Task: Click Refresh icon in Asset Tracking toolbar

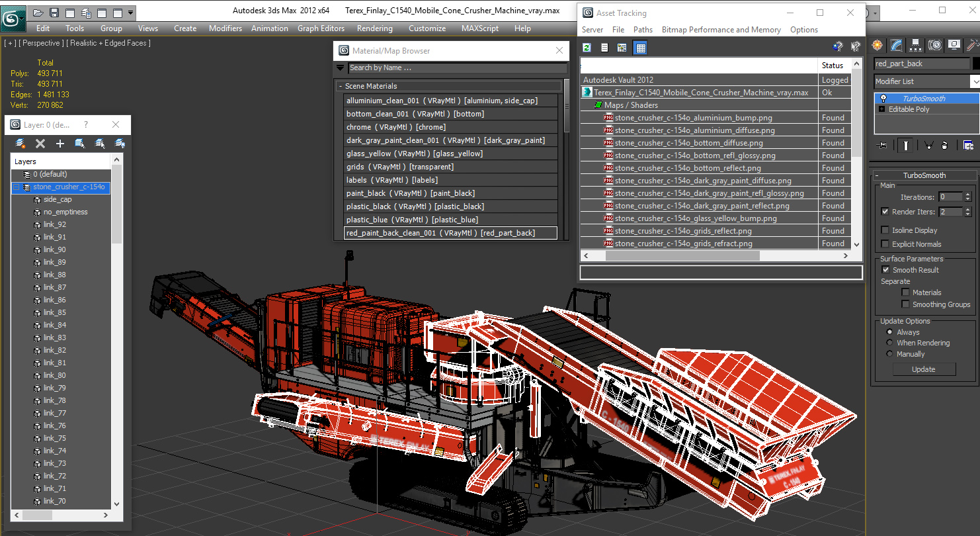Action: [x=587, y=47]
